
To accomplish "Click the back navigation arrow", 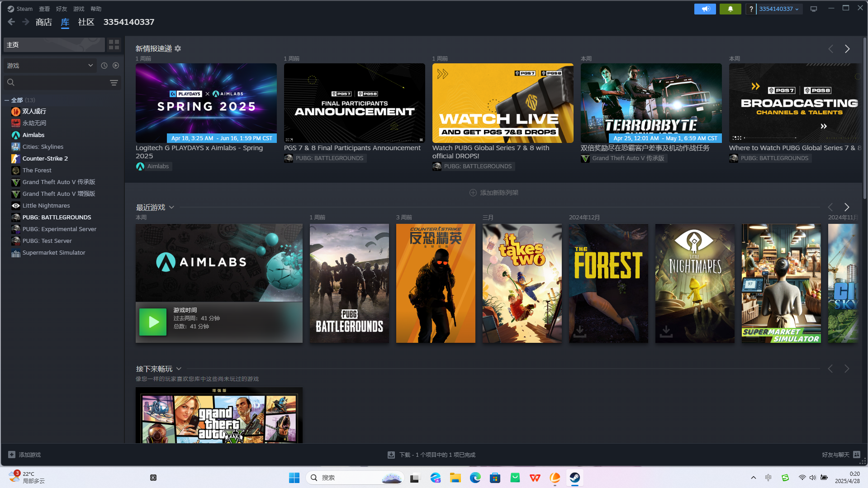I will pos(11,22).
